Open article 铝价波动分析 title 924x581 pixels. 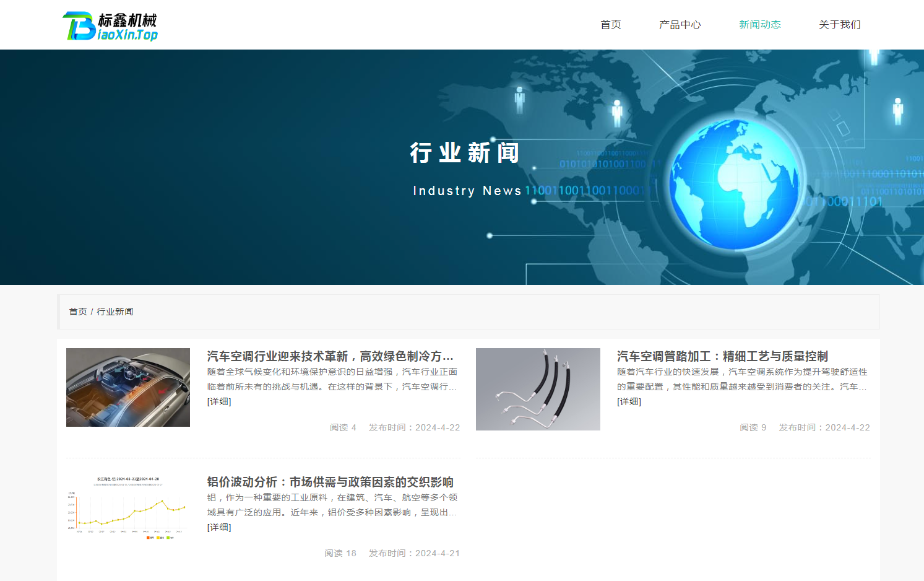pos(330,482)
